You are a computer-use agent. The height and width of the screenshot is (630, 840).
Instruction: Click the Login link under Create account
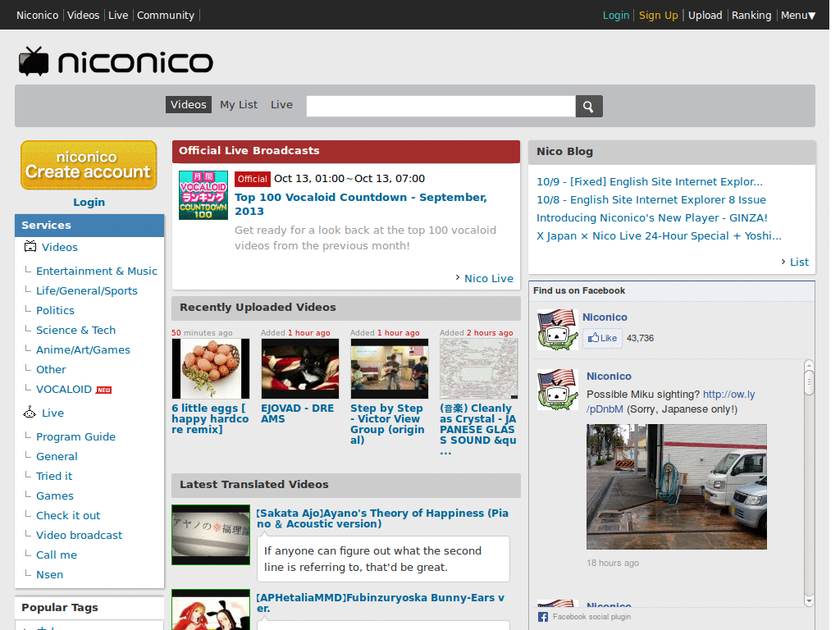(x=89, y=202)
